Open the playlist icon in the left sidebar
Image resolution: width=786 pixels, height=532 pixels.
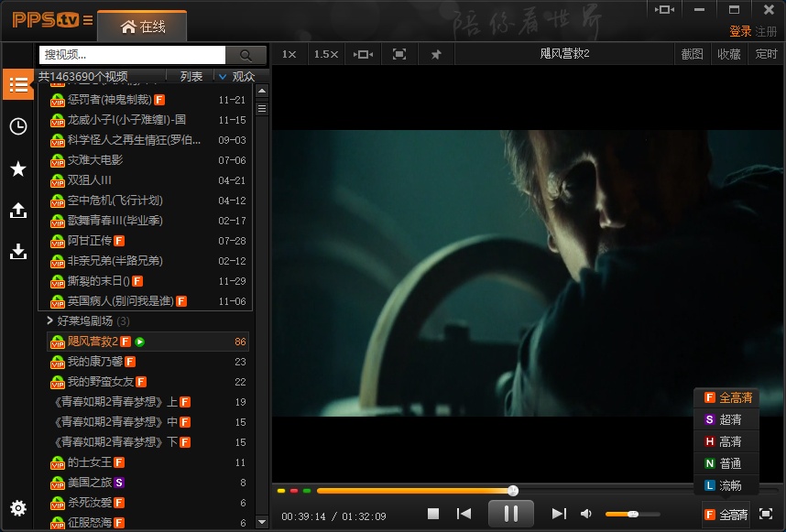17,85
